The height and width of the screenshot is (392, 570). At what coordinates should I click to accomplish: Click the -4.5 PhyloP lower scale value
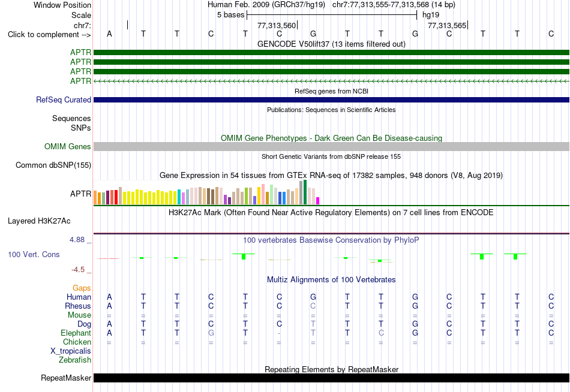click(x=78, y=270)
